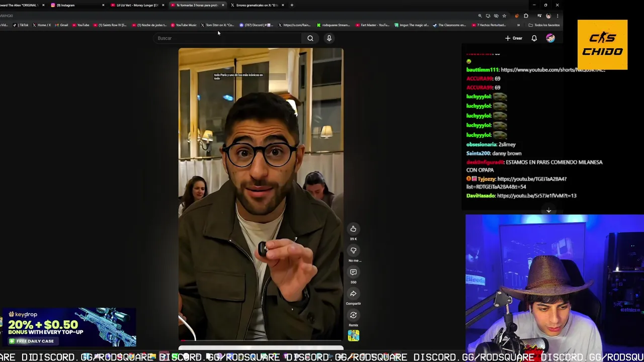This screenshot has height=362, width=644.
Task: Open the rodsquaree Stream bookmark
Action: (x=333, y=25)
